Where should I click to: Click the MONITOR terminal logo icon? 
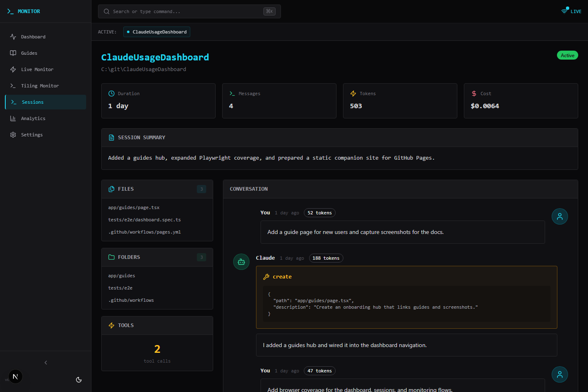(x=10, y=11)
